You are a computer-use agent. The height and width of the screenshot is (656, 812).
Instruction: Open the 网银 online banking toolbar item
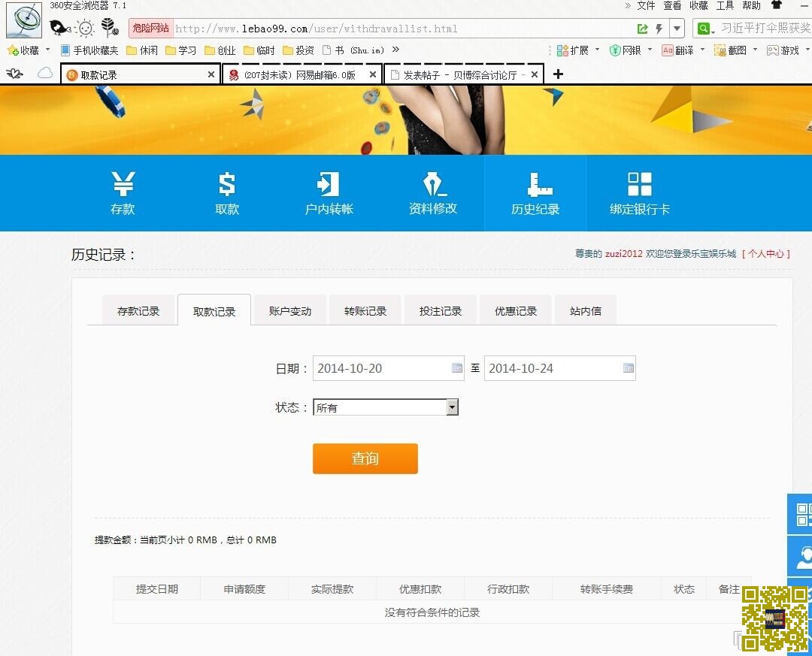point(626,50)
